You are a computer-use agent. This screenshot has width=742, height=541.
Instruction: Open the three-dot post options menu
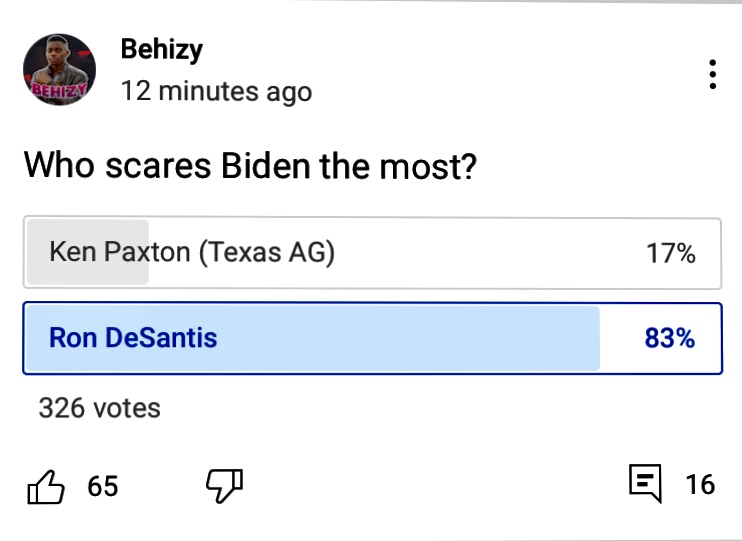click(712, 75)
